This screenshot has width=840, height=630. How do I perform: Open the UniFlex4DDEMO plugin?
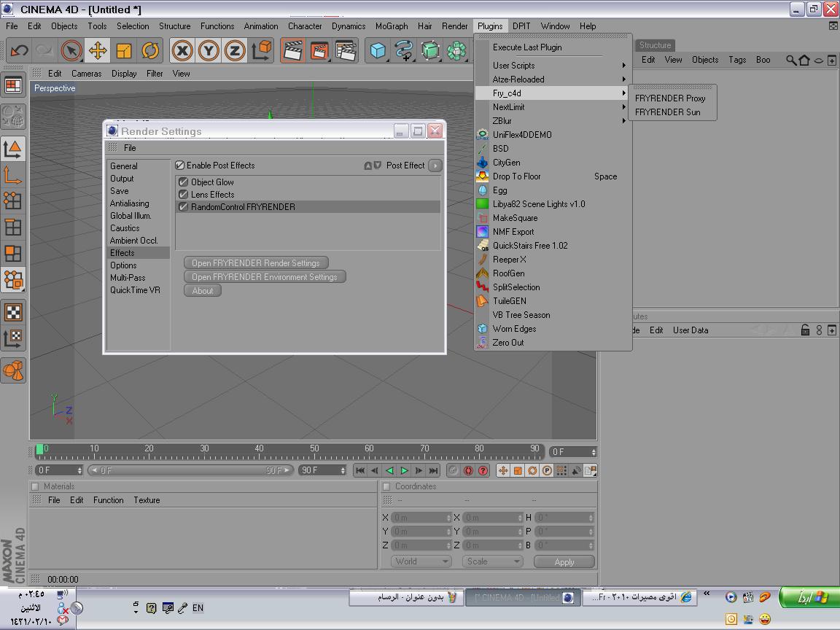(x=553, y=134)
